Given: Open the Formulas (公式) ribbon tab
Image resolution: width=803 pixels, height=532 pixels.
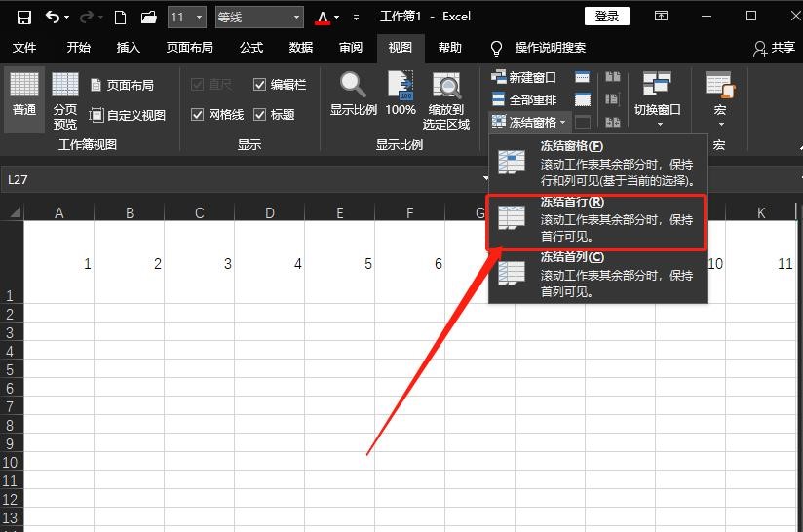Looking at the screenshot, I should pyautogui.click(x=251, y=48).
